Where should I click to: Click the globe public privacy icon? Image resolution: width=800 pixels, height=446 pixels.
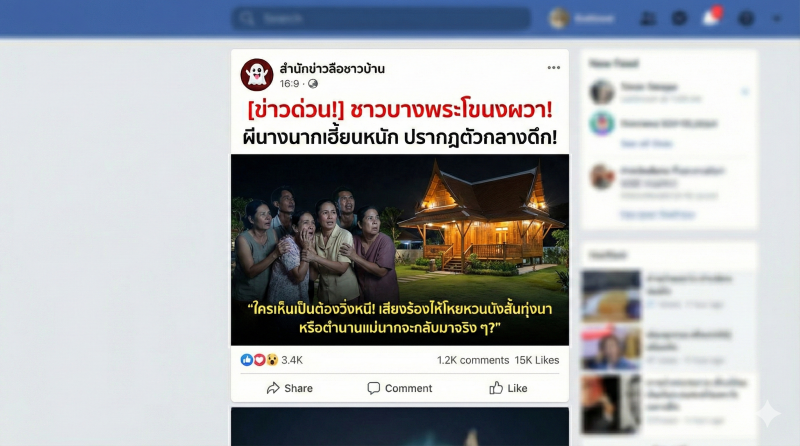pos(313,84)
